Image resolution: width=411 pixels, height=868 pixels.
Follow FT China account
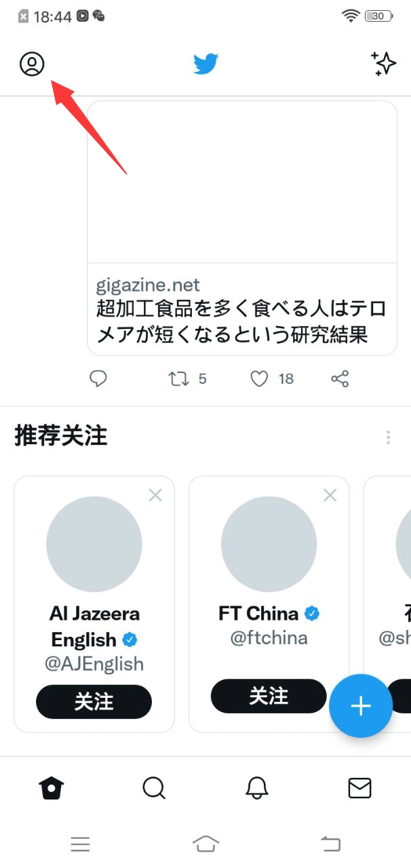(269, 696)
